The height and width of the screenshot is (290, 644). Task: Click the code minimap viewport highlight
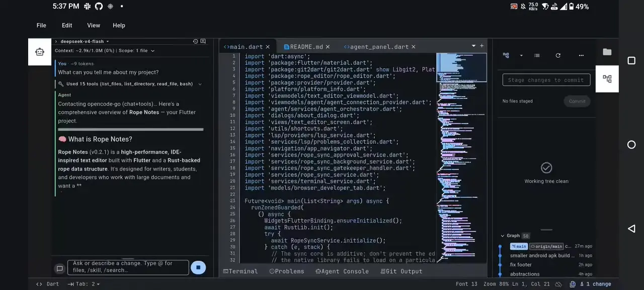(x=461, y=67)
